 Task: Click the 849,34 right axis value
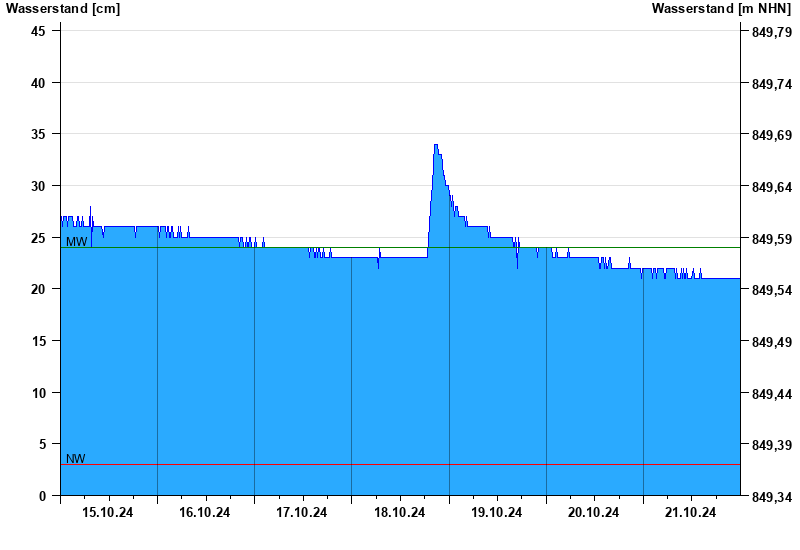(772, 497)
